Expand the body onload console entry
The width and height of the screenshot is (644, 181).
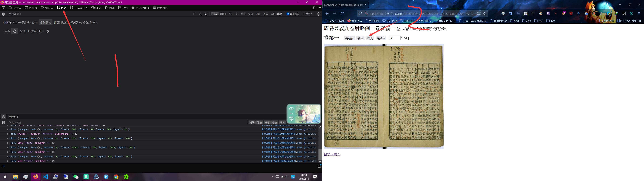point(8,134)
